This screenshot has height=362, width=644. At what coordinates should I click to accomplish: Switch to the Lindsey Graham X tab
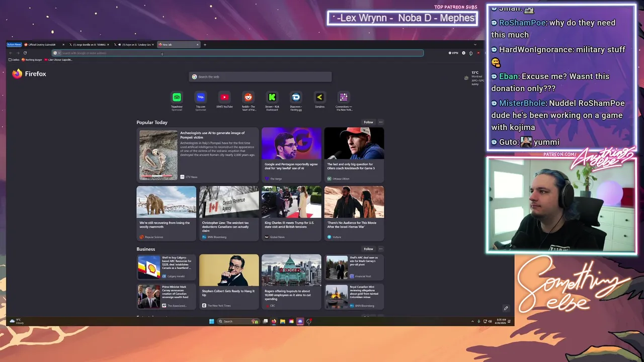(x=133, y=45)
